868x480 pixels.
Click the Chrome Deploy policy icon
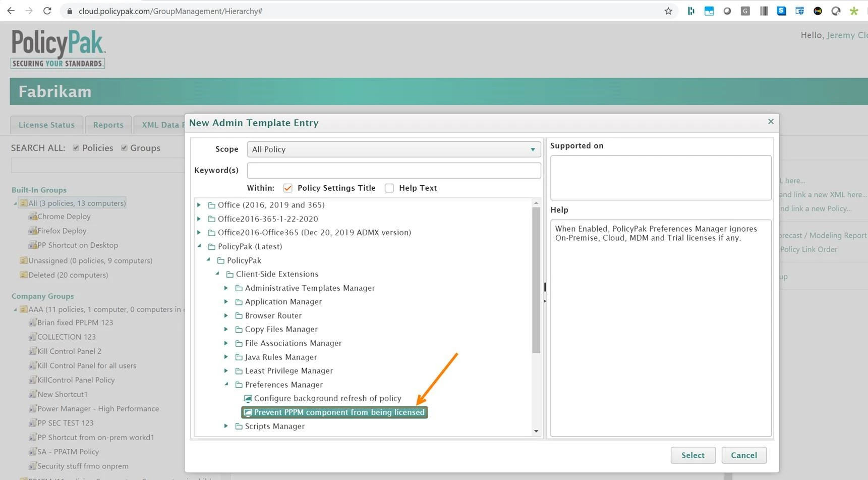[x=33, y=217]
